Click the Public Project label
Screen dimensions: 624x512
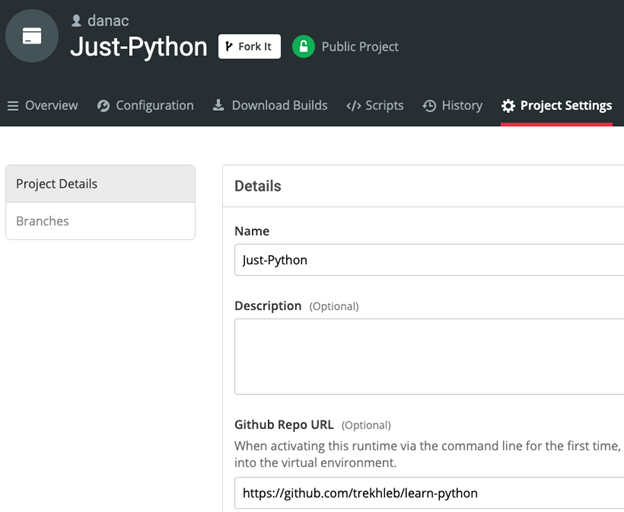tap(360, 47)
